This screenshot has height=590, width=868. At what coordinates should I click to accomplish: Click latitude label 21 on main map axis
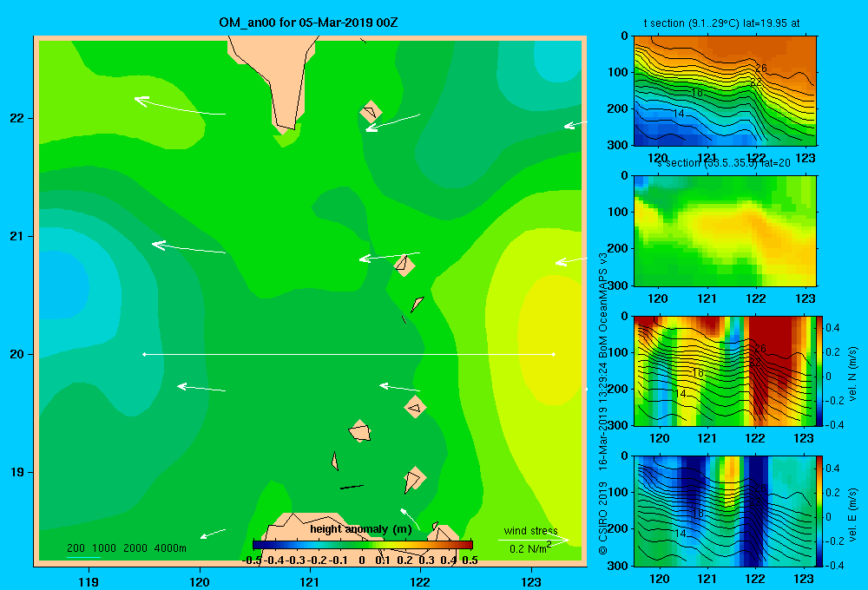17,236
